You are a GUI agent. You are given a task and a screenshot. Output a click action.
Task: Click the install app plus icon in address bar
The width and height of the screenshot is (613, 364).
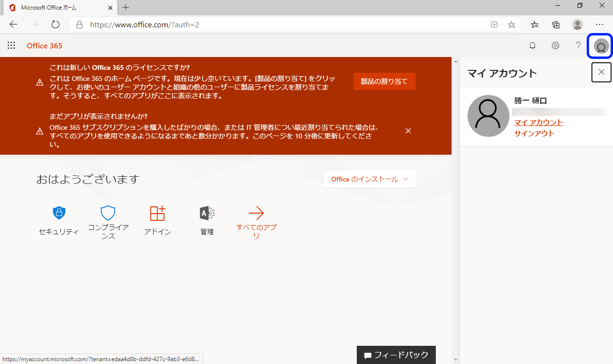[x=494, y=24]
